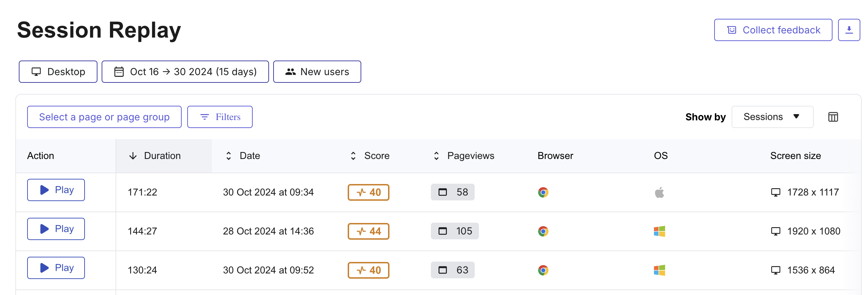868x295 pixels.
Task: Play the 171:22 duration session
Action: point(56,190)
